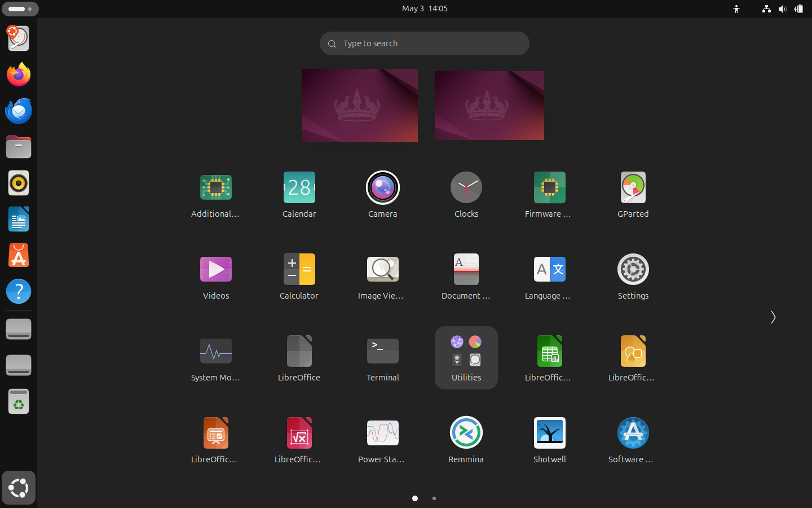Select the first page indicator dot
The width and height of the screenshot is (812, 508).
[415, 498]
